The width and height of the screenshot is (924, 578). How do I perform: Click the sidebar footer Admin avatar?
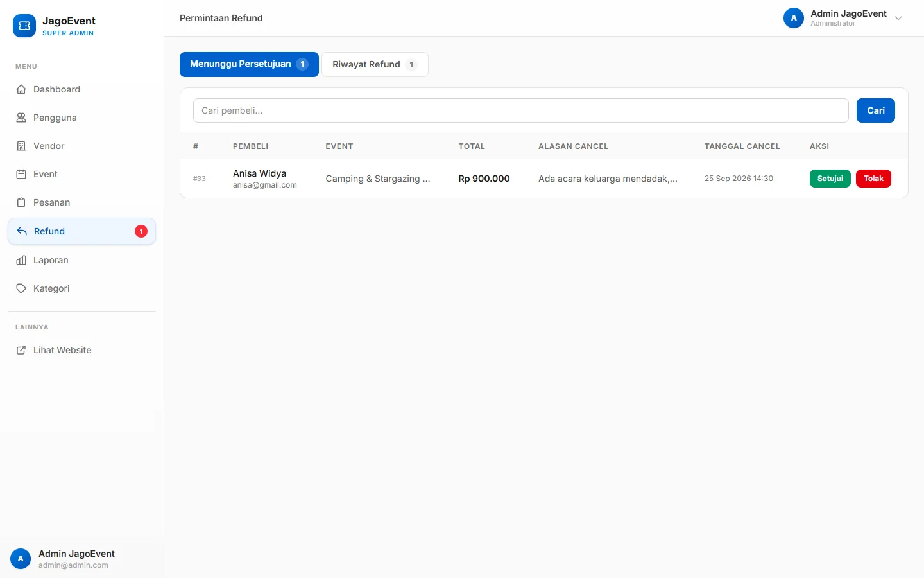pyautogui.click(x=21, y=559)
